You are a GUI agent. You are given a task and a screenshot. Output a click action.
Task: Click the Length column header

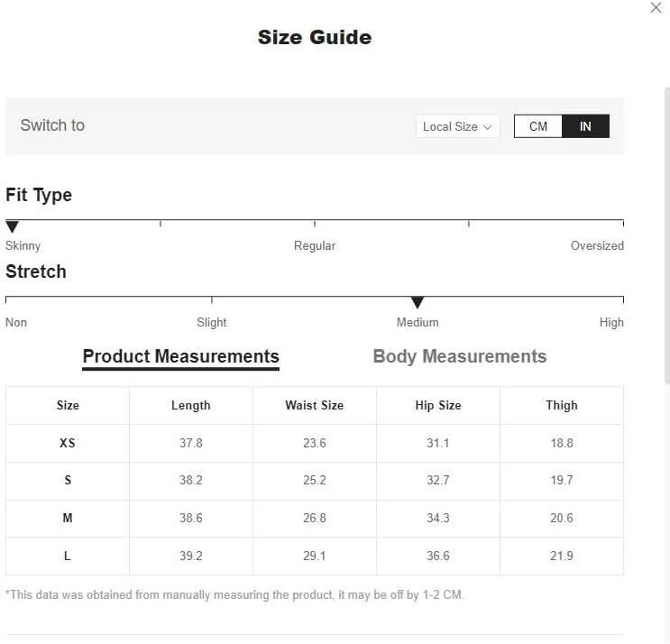tap(191, 406)
